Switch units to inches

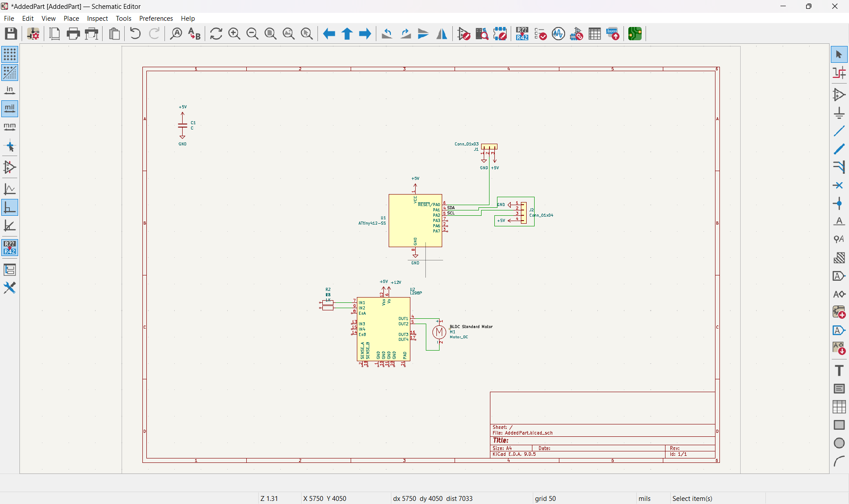[10, 91]
